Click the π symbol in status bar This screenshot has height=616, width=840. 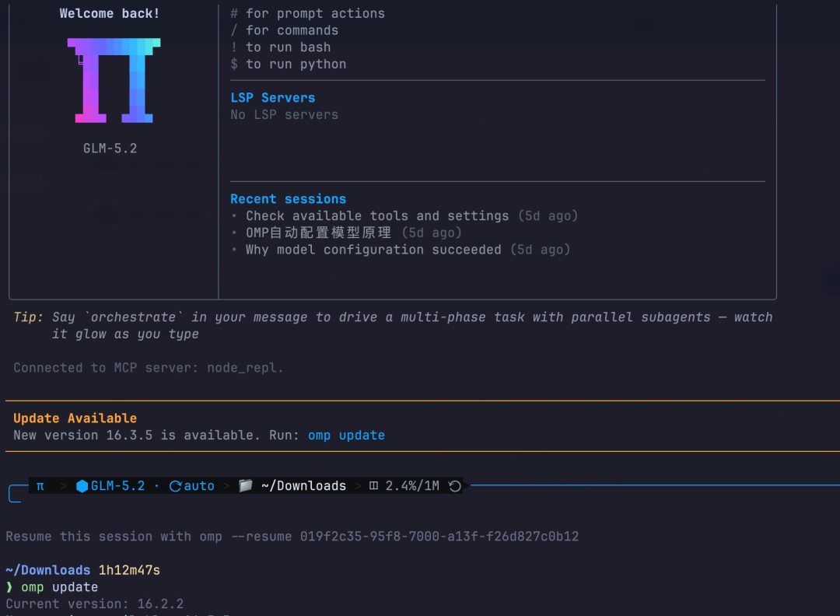tap(40, 486)
